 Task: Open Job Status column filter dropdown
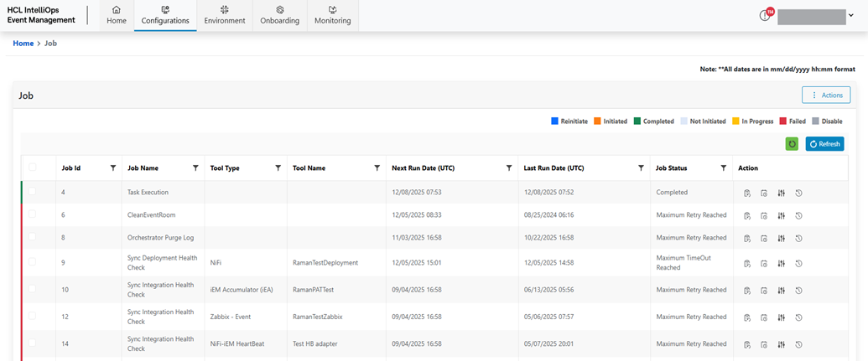click(723, 168)
